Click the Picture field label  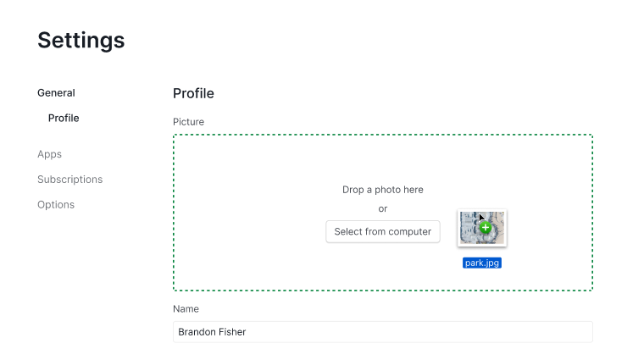188,122
